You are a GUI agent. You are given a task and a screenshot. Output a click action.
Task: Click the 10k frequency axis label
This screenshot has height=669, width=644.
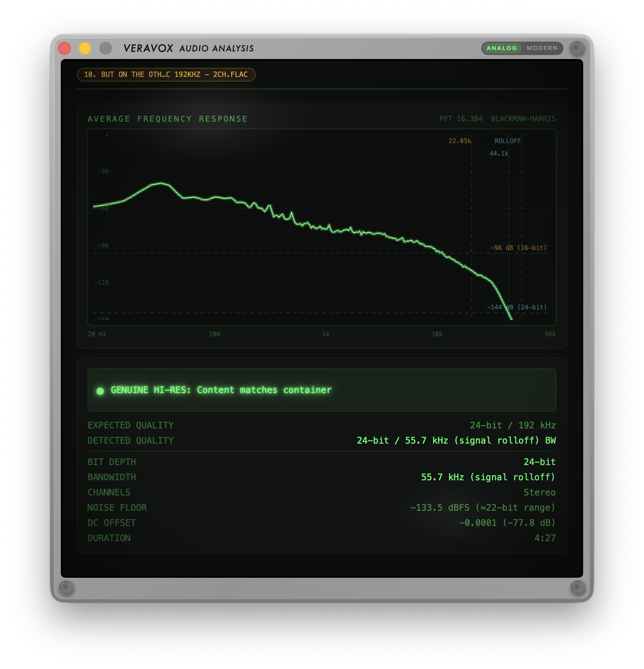[437, 334]
